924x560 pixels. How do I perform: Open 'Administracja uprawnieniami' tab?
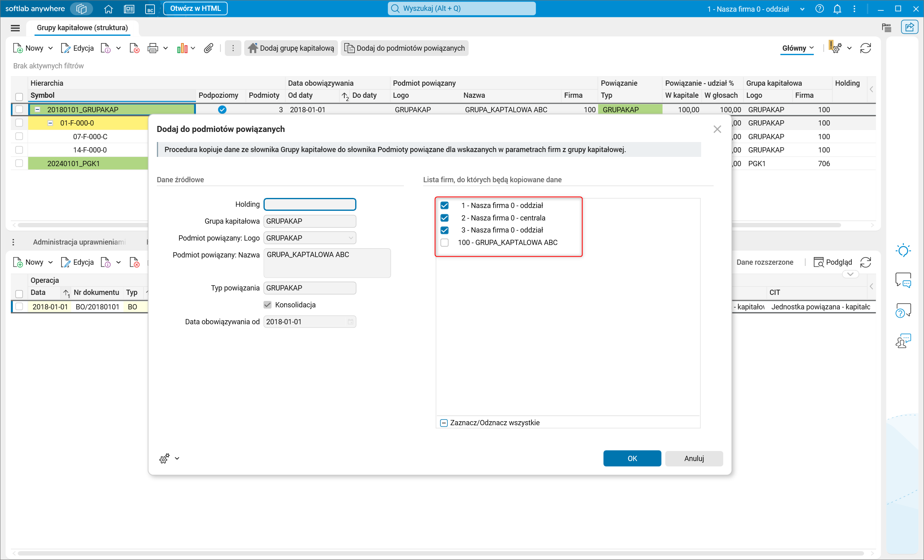point(79,242)
